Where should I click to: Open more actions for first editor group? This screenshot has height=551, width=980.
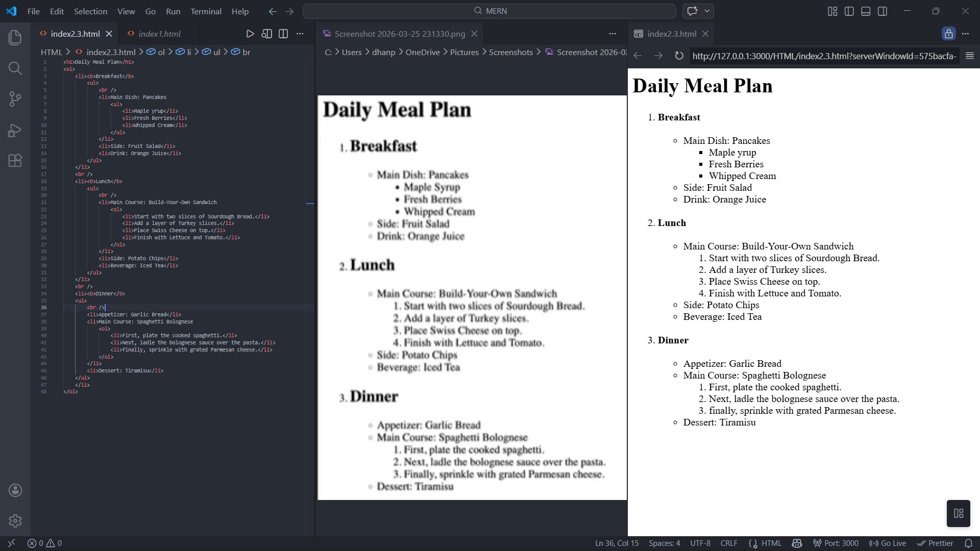[x=300, y=34]
